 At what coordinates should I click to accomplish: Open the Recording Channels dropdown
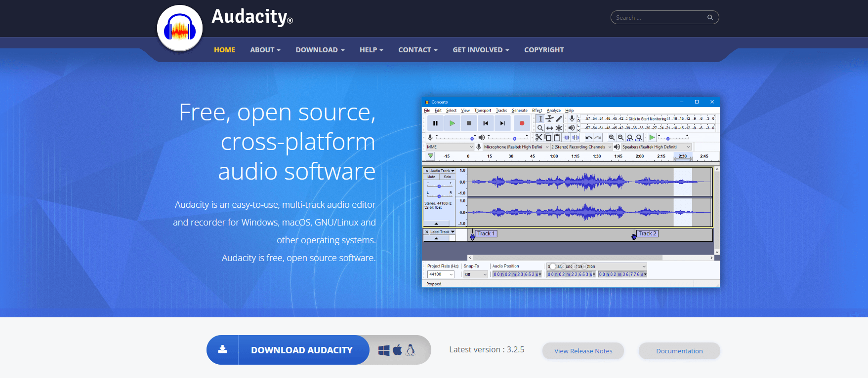tap(581, 147)
